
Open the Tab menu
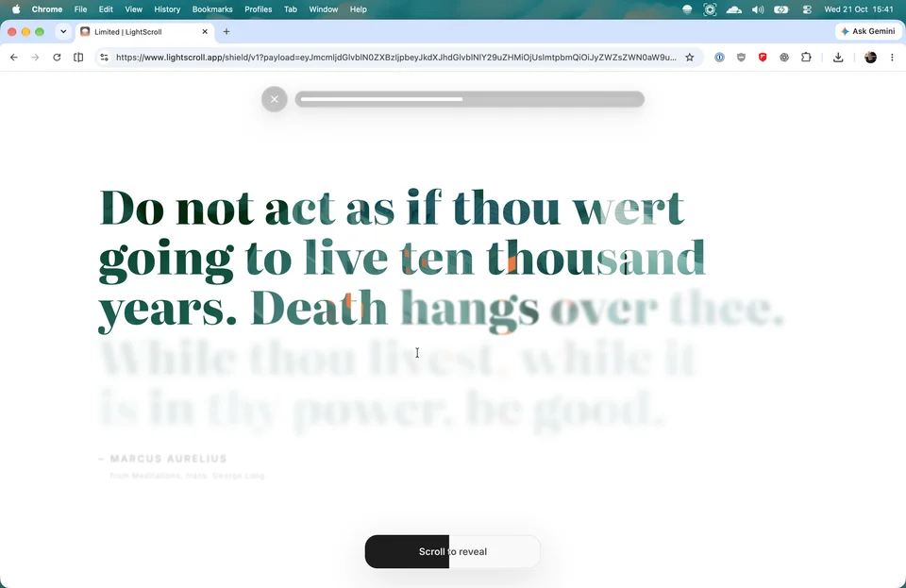[291, 9]
